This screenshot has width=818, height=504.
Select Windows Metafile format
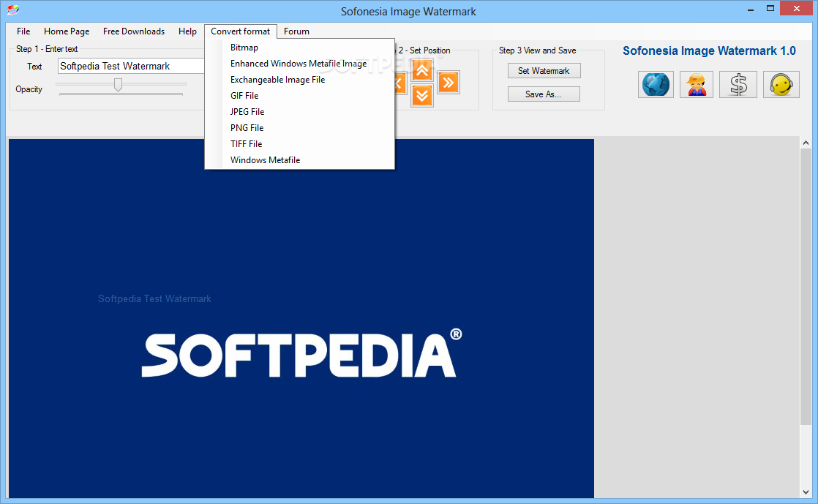click(x=300, y=160)
